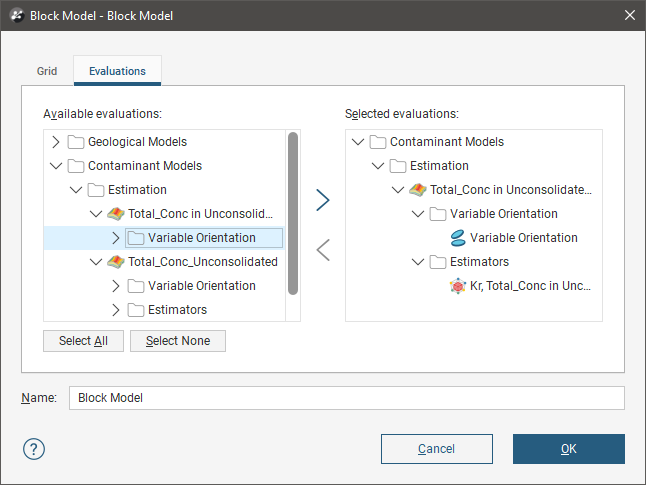Click the left arrow to remove evaluation
The height and width of the screenshot is (485, 646).
coord(322,250)
